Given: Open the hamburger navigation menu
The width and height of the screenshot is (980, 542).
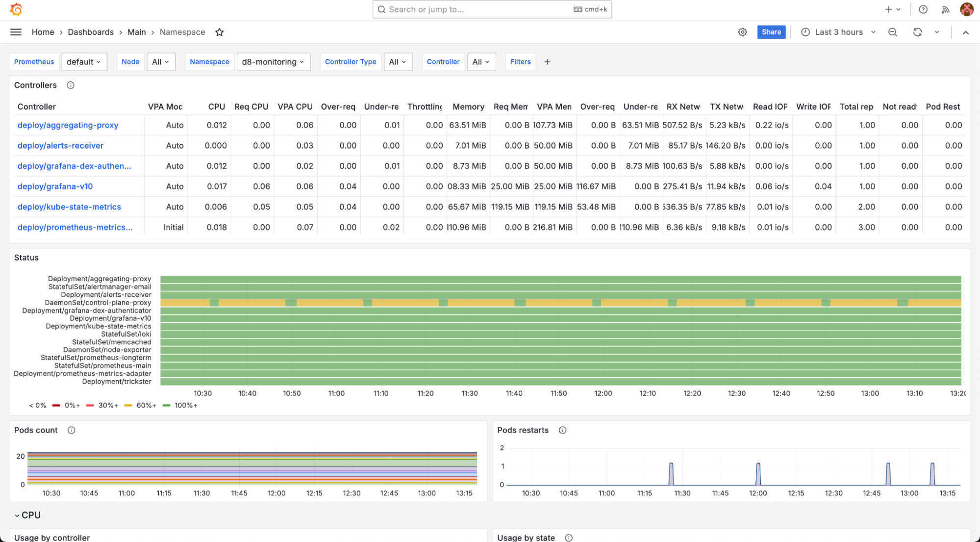Looking at the screenshot, I should point(16,32).
